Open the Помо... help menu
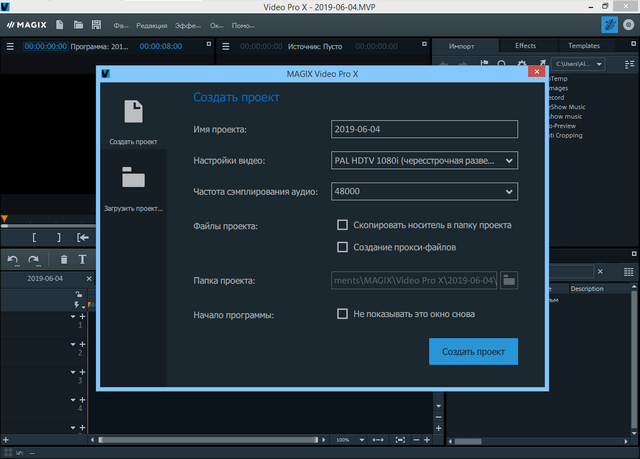Viewport: 640px width, 459px height. [243, 25]
